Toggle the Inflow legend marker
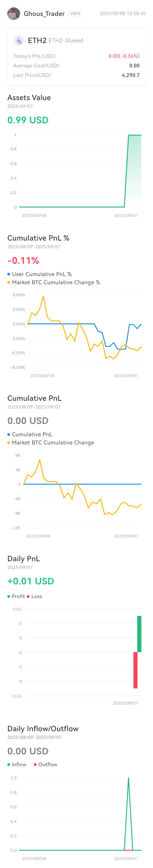Image resolution: width=153 pixels, height=868 pixels. pyautogui.click(x=9, y=764)
